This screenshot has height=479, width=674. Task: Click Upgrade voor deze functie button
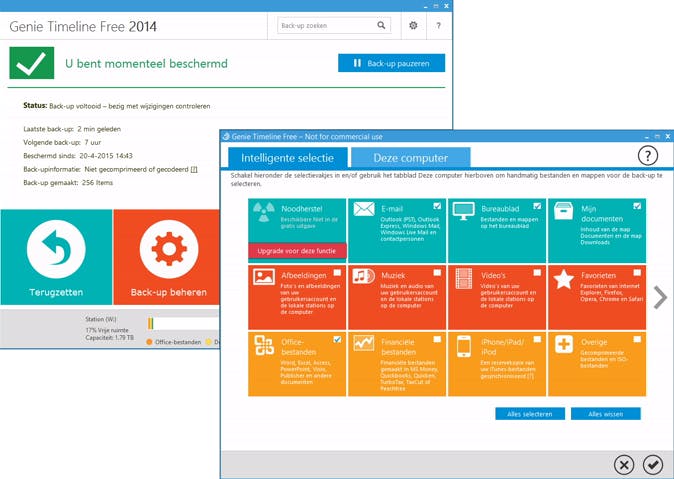click(x=297, y=251)
